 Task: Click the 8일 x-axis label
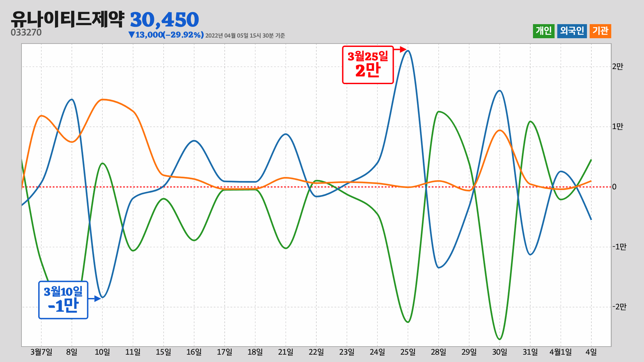(72, 352)
